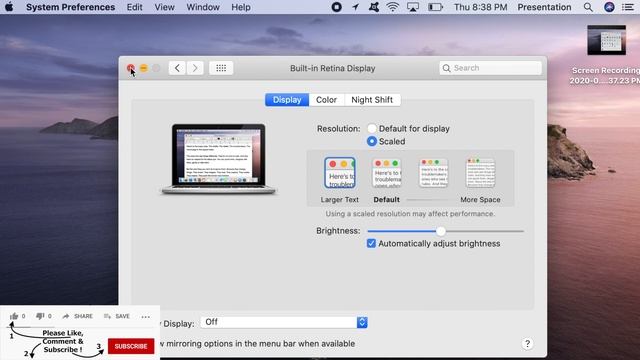
Task: Click the thumbs down dislike icon
Action: pyautogui.click(x=40, y=316)
